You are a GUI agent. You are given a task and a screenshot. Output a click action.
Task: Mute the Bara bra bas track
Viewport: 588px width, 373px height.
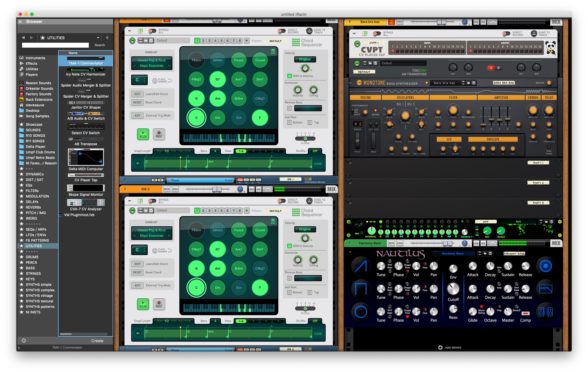pyautogui.click(x=391, y=22)
